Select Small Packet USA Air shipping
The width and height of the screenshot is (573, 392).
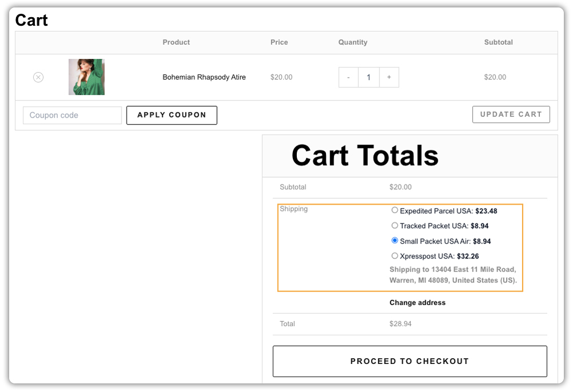click(395, 241)
